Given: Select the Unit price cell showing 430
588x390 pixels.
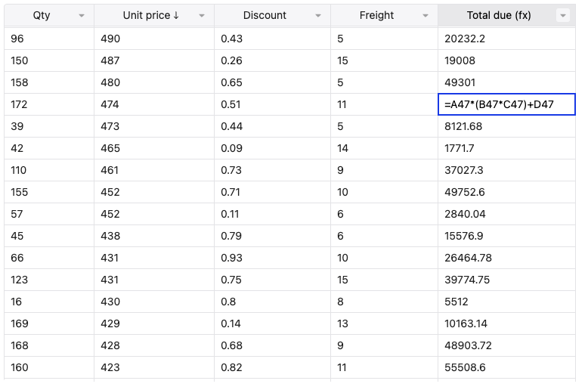Looking at the screenshot, I should pyautogui.click(x=154, y=302).
